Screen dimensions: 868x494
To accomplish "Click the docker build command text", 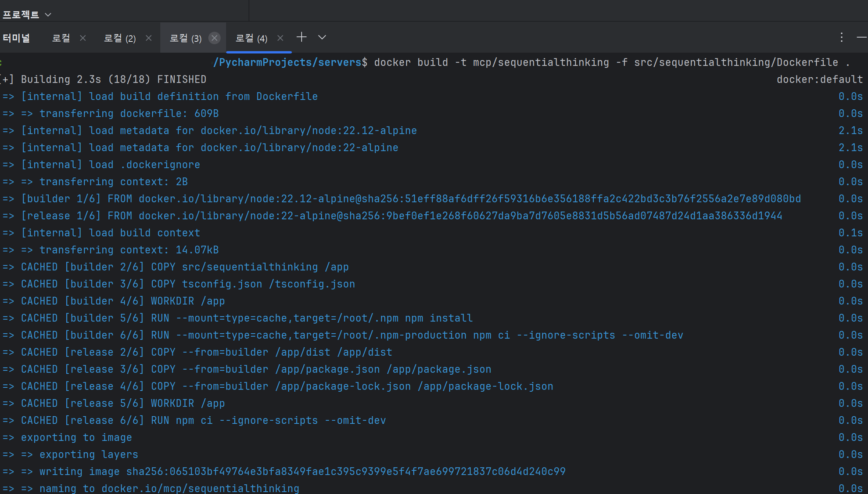I will (x=612, y=62).
